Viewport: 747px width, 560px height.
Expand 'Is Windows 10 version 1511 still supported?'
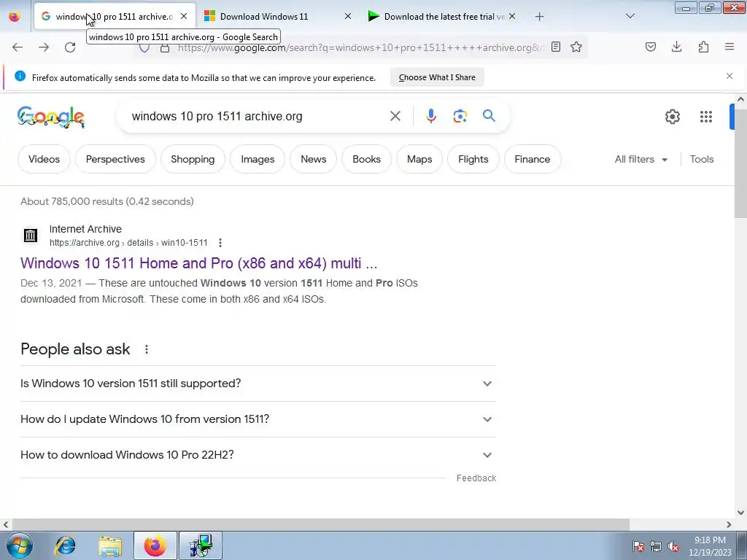click(x=258, y=384)
